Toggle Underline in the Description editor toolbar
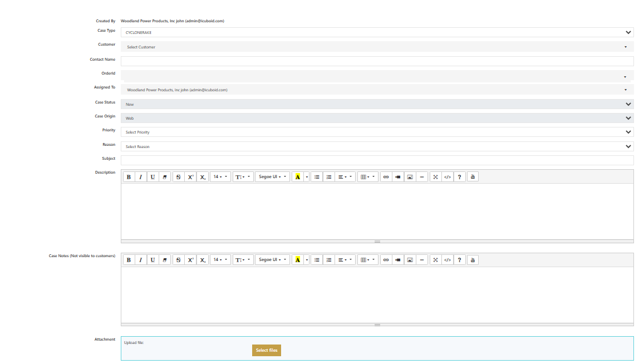The width and height of the screenshot is (639, 364). [153, 177]
